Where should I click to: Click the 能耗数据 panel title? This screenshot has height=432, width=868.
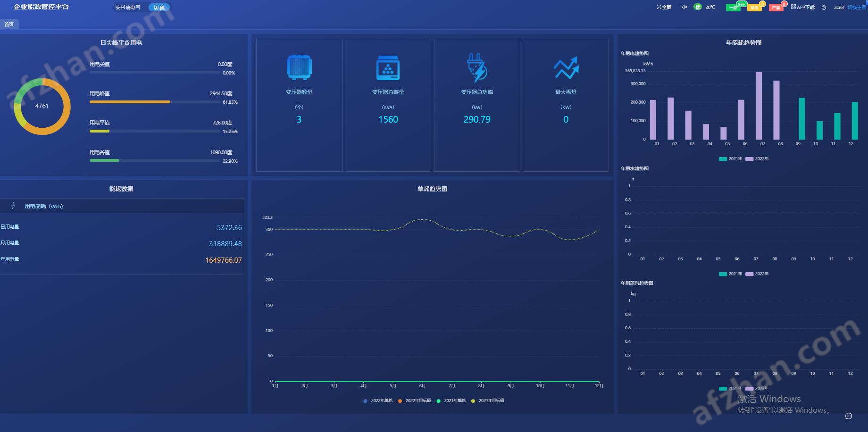tap(121, 189)
